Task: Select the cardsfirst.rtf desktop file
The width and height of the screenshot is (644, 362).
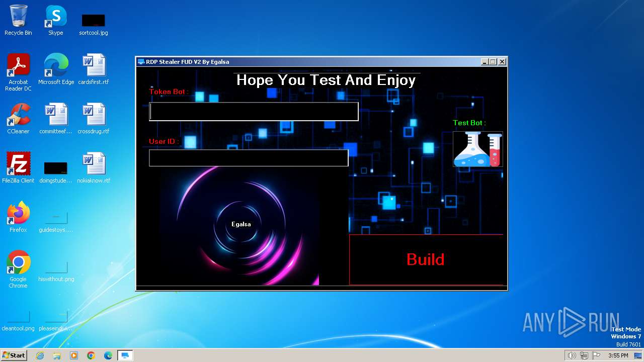Action: [x=94, y=70]
